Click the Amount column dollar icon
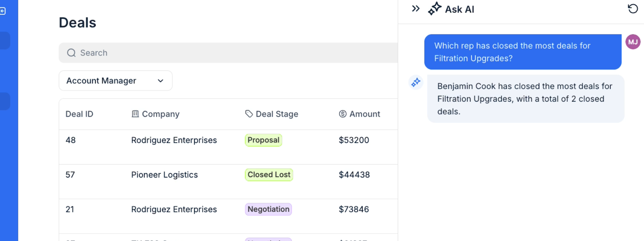The height and width of the screenshot is (241, 644). tap(343, 114)
